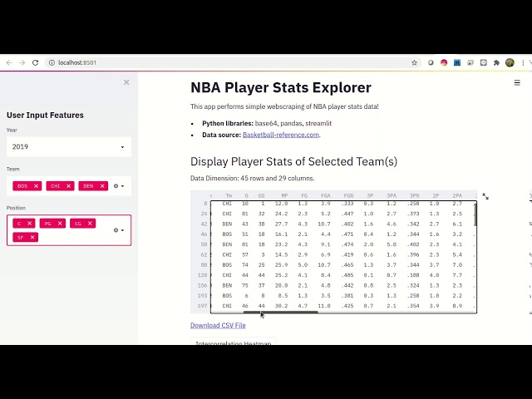Image resolution: width=532 pixels, height=399 pixels.
Task: Remove the C position tag
Action: [30, 224]
